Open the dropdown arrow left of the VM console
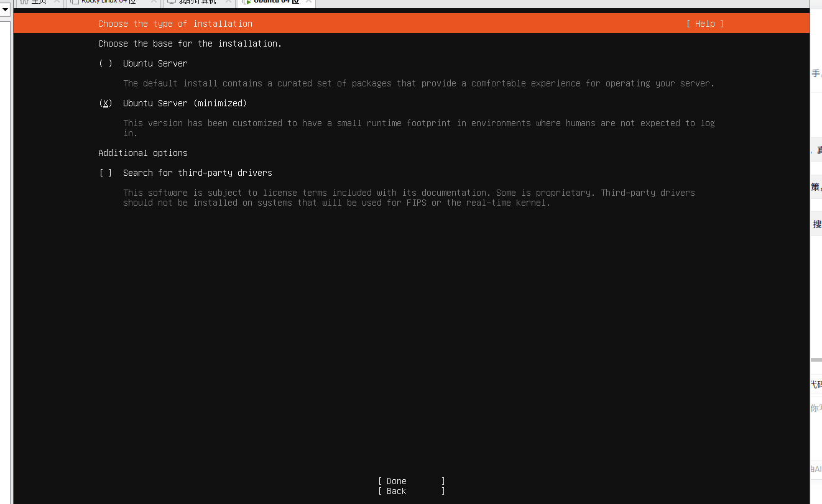 pyautogui.click(x=5, y=9)
